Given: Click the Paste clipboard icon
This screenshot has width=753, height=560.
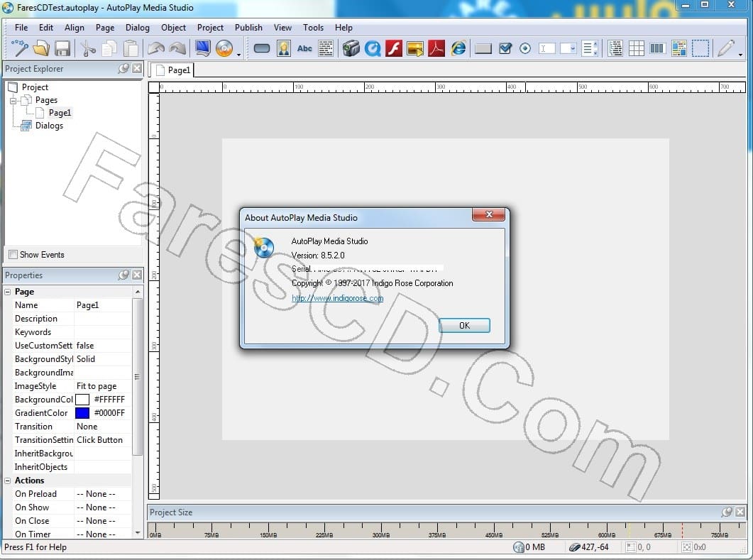Looking at the screenshot, I should click(x=131, y=48).
